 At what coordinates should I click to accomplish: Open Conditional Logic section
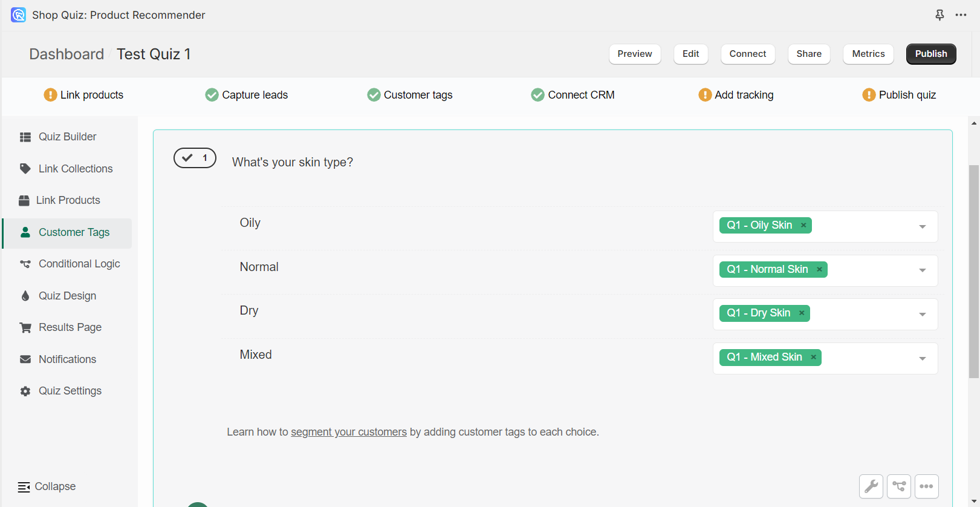(x=79, y=264)
